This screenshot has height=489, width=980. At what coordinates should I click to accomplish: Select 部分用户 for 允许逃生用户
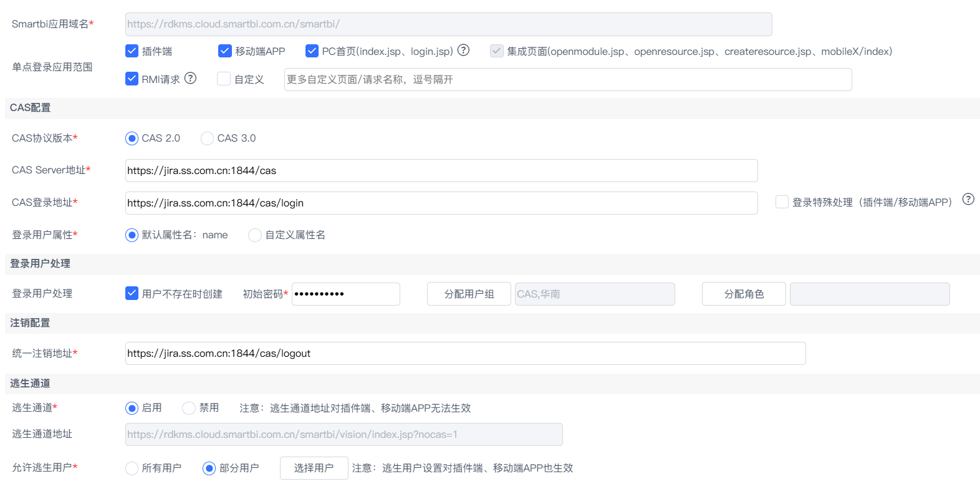pyautogui.click(x=209, y=468)
